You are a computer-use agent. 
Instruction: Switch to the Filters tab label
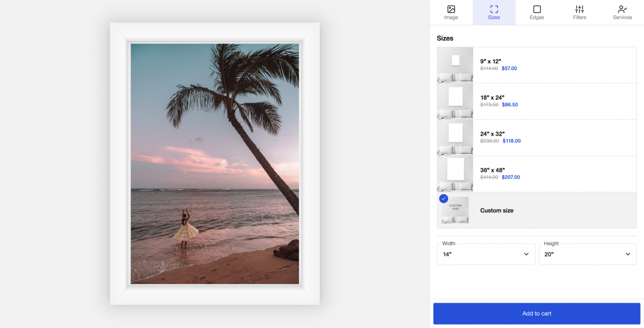(580, 18)
